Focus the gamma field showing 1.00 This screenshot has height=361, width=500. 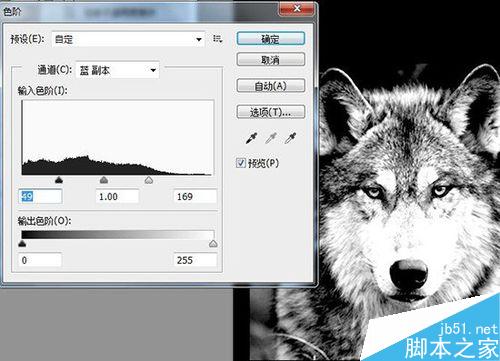117,196
